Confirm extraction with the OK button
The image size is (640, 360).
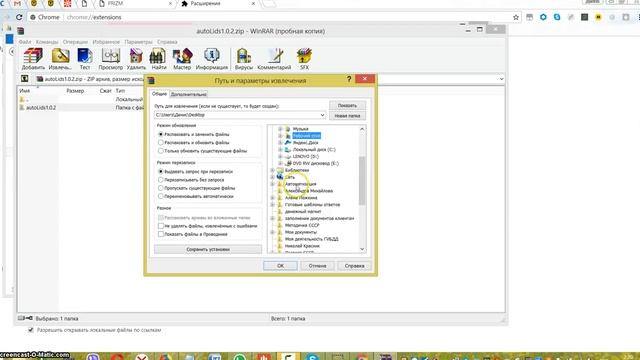point(280,266)
